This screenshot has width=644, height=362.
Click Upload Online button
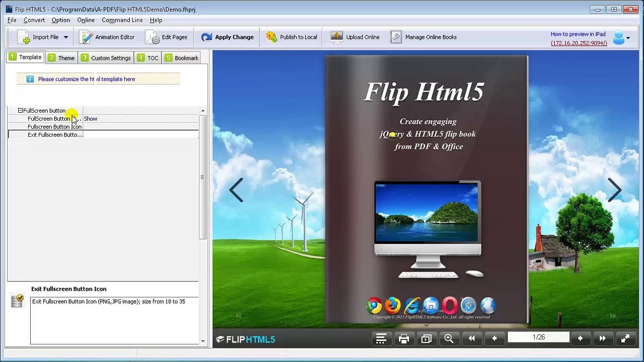point(355,37)
